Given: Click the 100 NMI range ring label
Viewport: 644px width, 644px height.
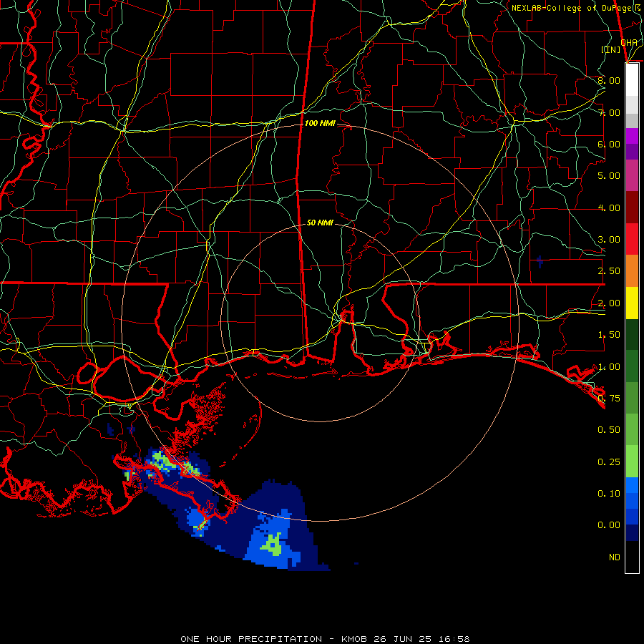Looking at the screenshot, I should 320,123.
